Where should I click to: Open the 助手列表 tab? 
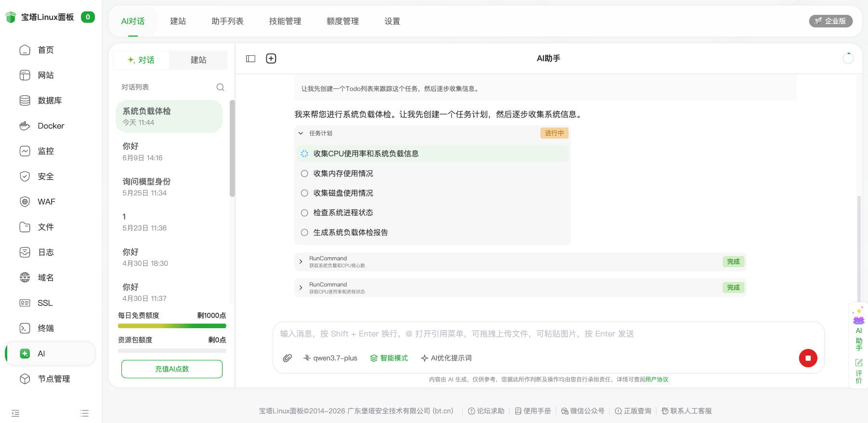pyautogui.click(x=227, y=21)
